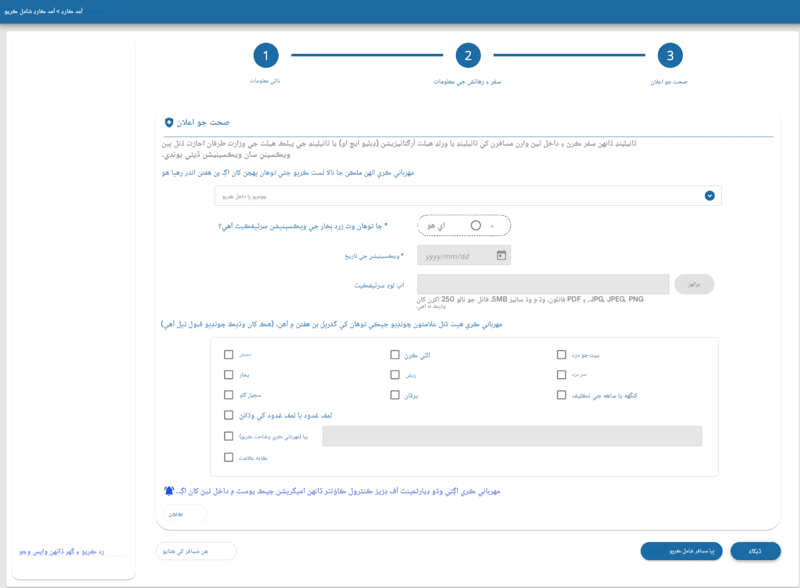Check the rash (ريش) checkbox
The image size is (800, 588).
395,375
